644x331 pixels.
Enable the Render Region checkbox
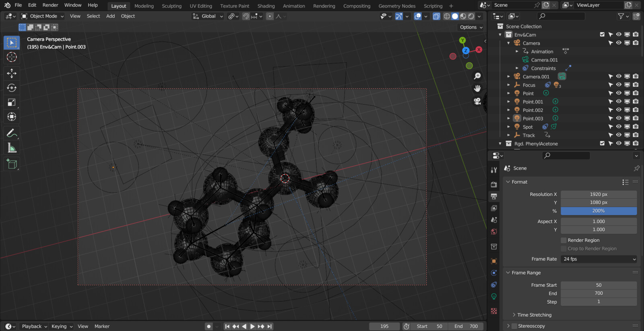(x=563, y=240)
